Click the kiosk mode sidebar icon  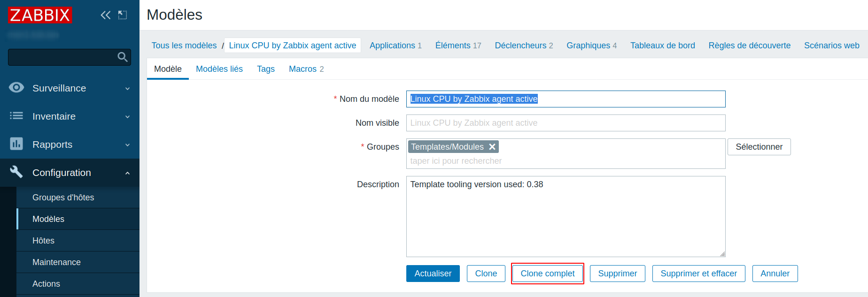123,15
